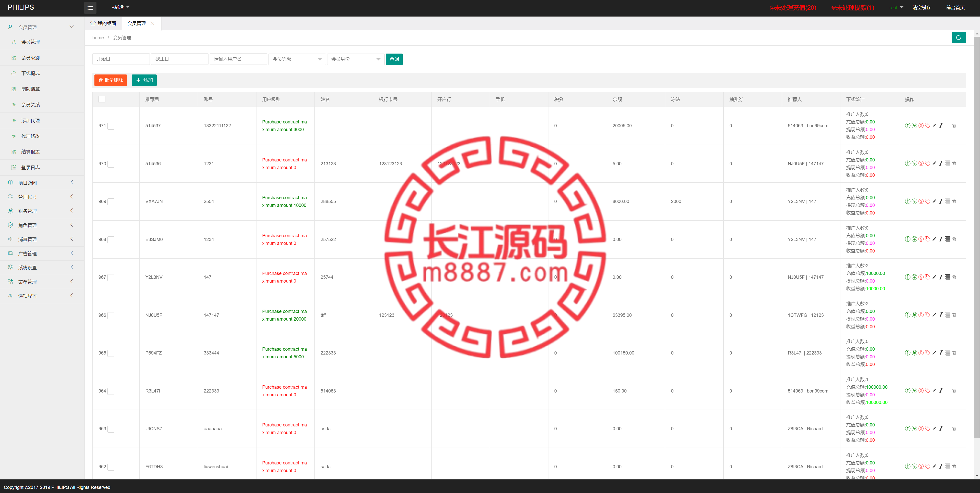Open 结算报表 in the sidebar
Viewport: 980px width, 493px height.
pyautogui.click(x=42, y=152)
